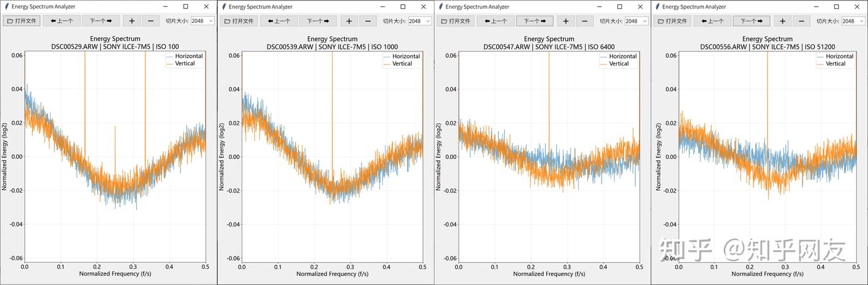This screenshot has height=285, width=868.
Task: Click feather app icon of ISO 1000 window
Action: tap(224, 7)
